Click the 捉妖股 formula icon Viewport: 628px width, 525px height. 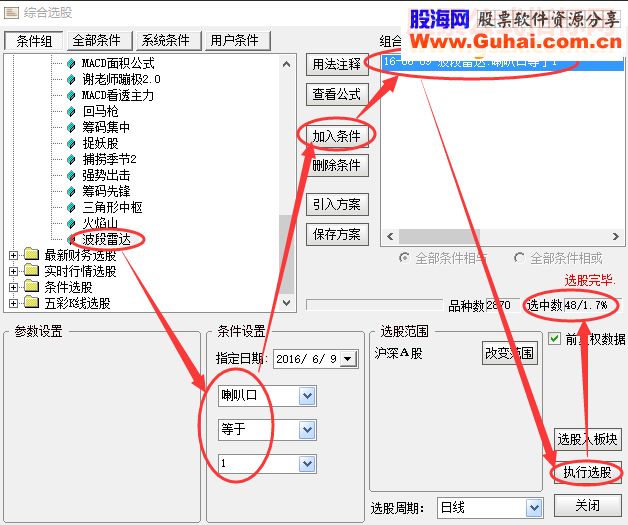pyautogui.click(x=71, y=143)
